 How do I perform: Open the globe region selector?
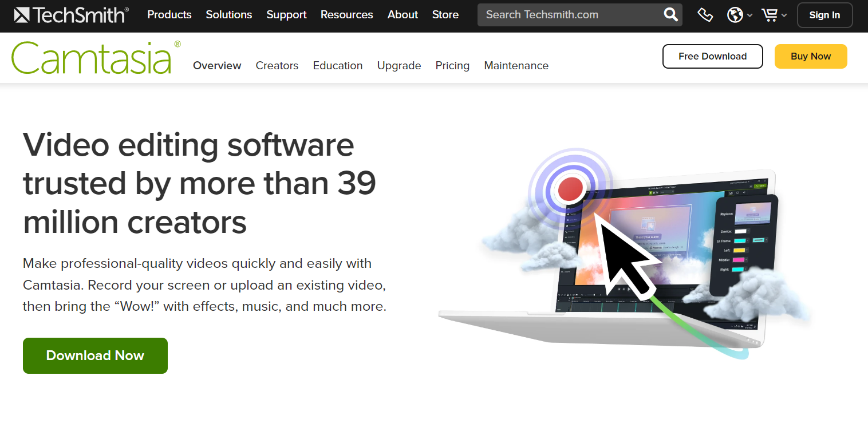[x=739, y=15]
